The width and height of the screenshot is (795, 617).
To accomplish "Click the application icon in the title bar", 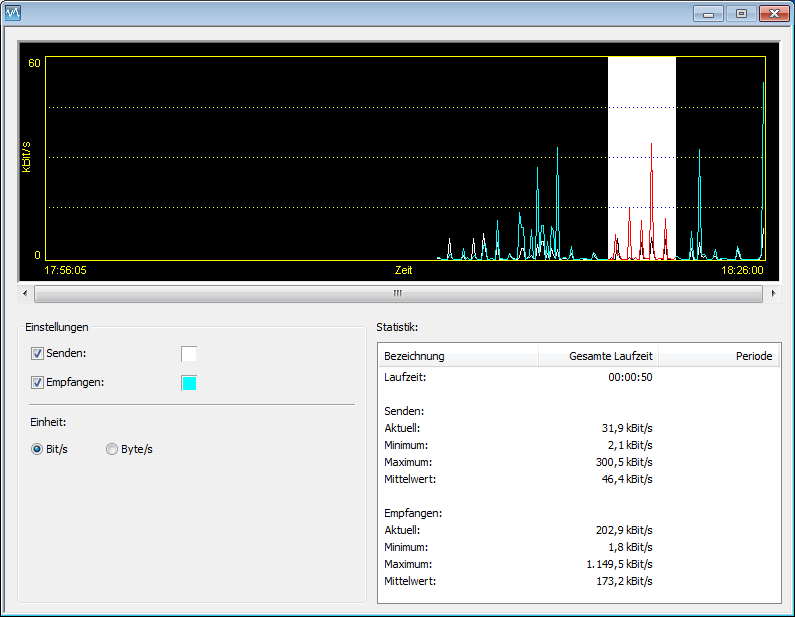I will [x=13, y=13].
